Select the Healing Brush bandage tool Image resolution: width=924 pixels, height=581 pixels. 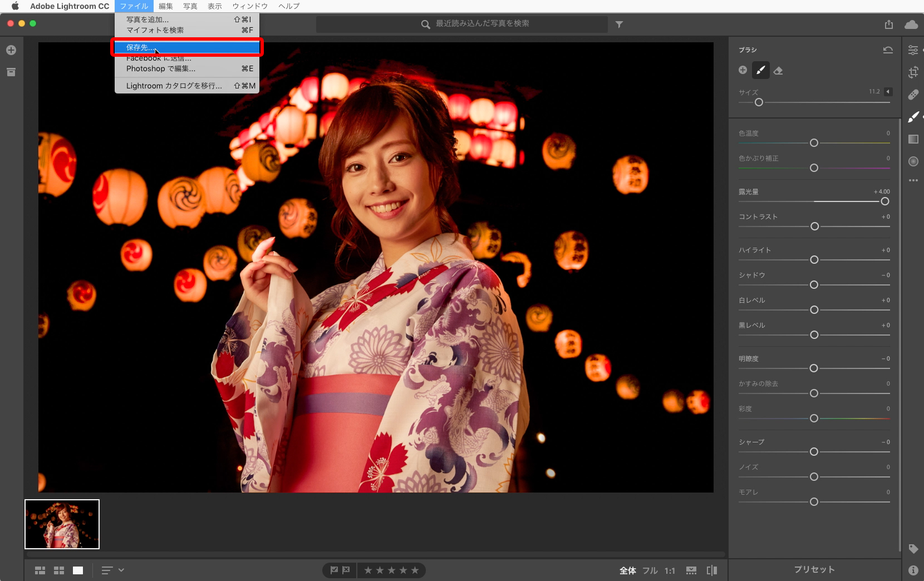tap(913, 95)
